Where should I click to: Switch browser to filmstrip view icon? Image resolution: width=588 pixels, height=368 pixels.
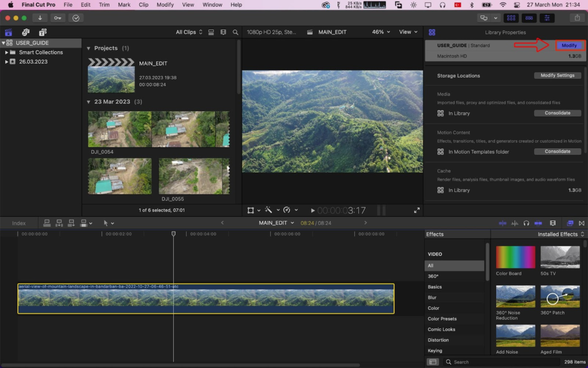[x=223, y=32]
